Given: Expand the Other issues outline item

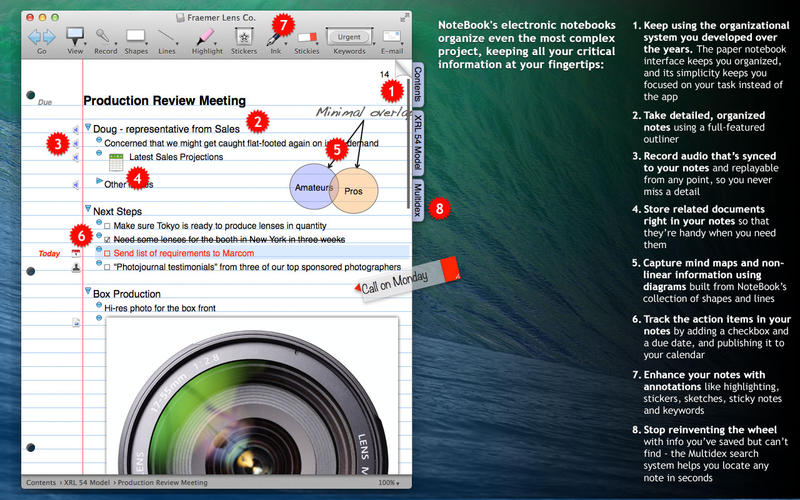Looking at the screenshot, I should (x=98, y=182).
